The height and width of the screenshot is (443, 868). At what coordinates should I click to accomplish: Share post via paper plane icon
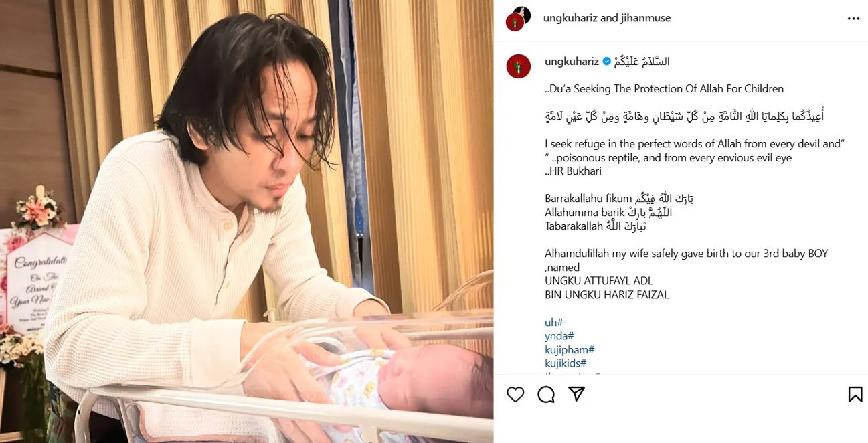(577, 394)
